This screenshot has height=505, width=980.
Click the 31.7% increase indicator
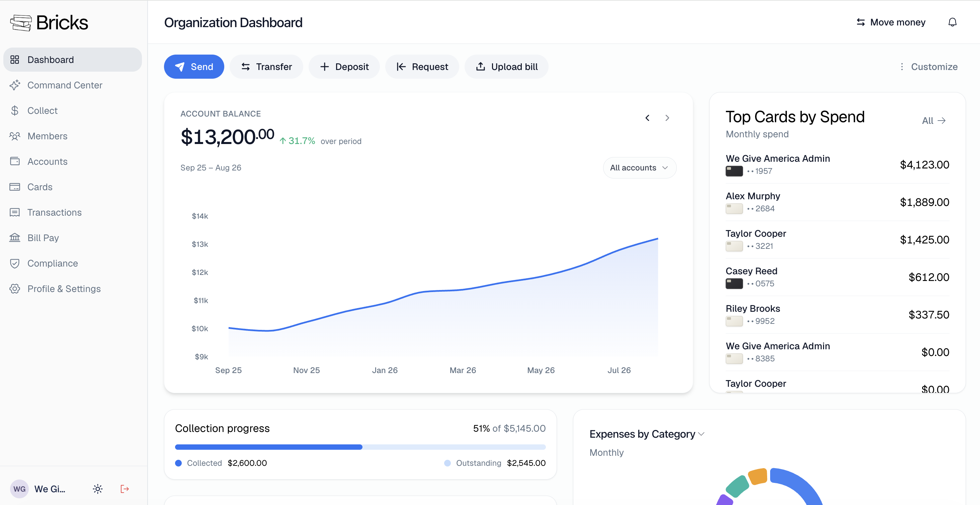(297, 141)
